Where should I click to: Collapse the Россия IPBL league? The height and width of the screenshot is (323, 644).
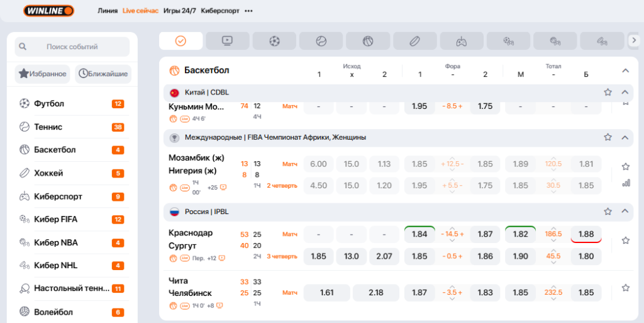(625, 212)
